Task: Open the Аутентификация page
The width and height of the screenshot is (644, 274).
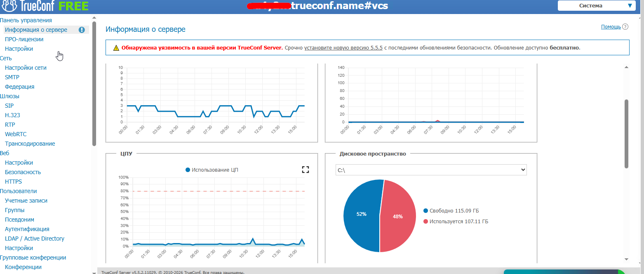Action: 27,229
